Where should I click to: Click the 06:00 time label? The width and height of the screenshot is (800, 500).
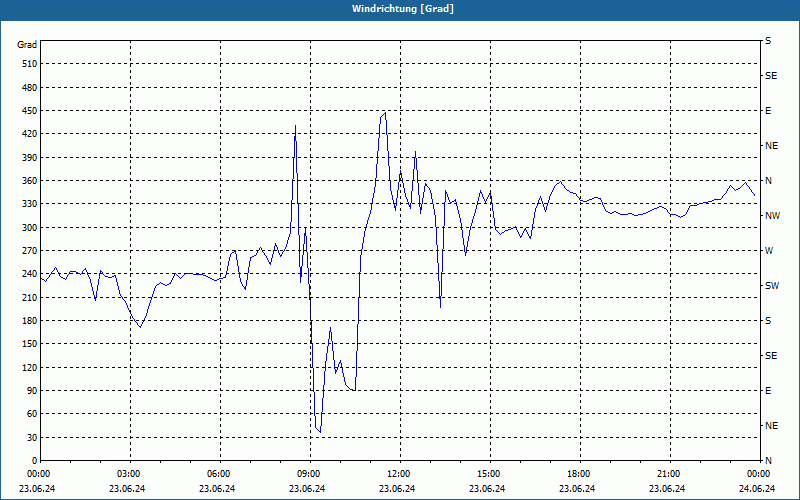pyautogui.click(x=218, y=474)
